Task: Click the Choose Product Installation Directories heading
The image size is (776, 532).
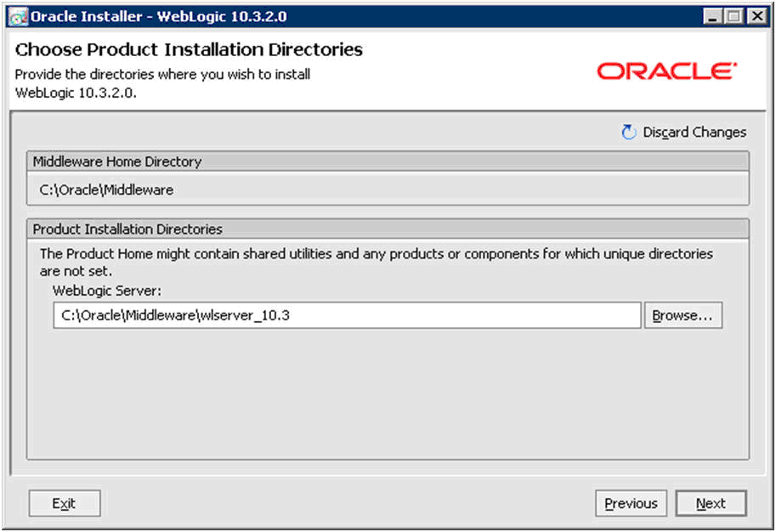Action: 189,49
